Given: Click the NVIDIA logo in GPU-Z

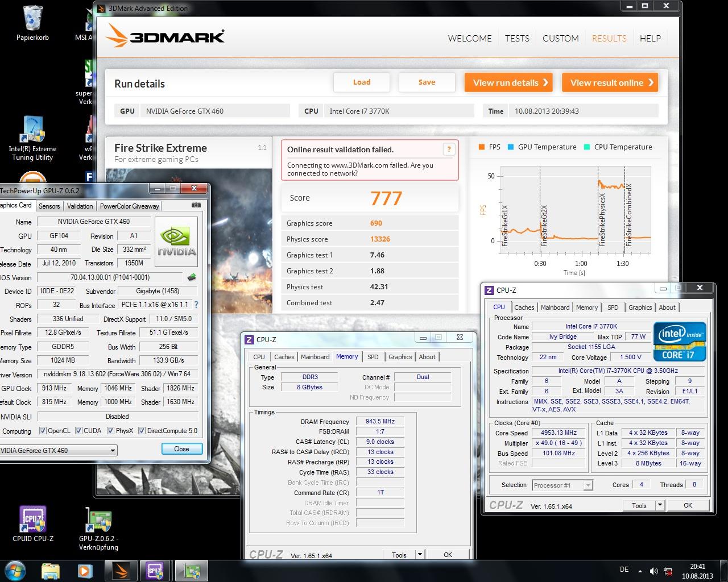Looking at the screenshot, I should coord(177,242).
